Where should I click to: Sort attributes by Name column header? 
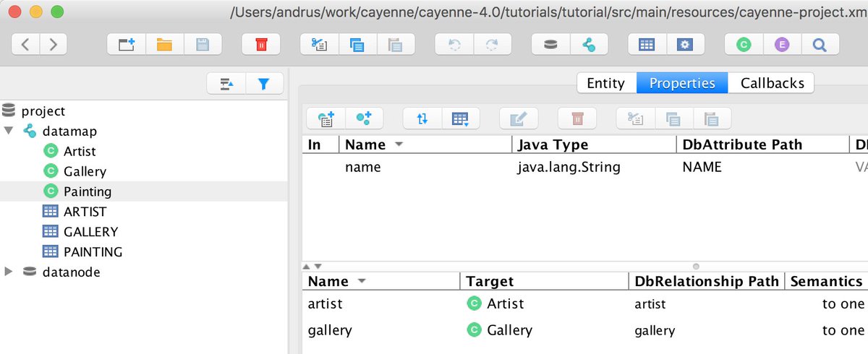pos(425,144)
